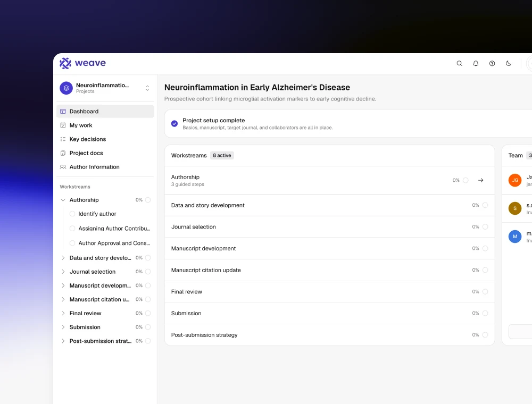The image size is (532, 404).
Task: Open the project switcher dropdown arrows
Action: pyautogui.click(x=147, y=88)
